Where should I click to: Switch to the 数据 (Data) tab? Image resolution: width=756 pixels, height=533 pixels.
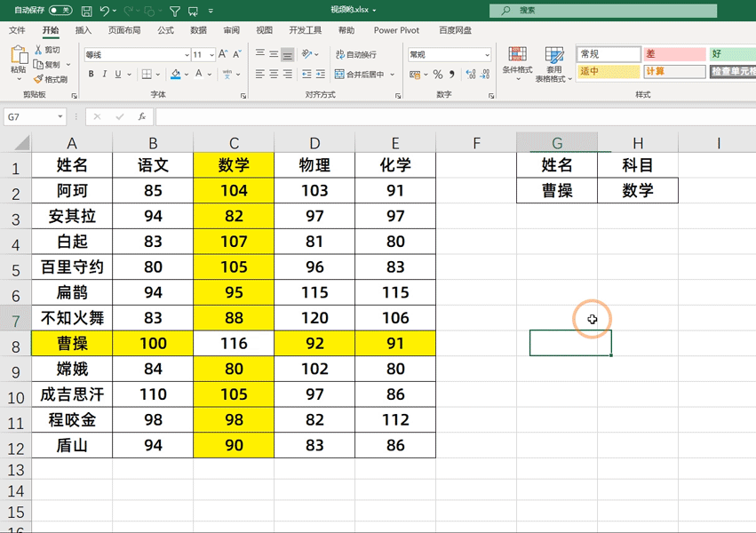click(x=198, y=30)
